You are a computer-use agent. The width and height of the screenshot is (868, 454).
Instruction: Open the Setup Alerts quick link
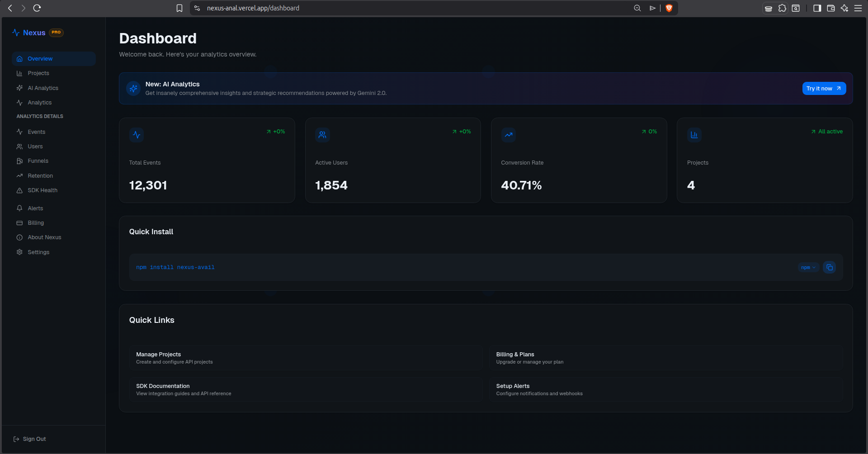(x=666, y=389)
